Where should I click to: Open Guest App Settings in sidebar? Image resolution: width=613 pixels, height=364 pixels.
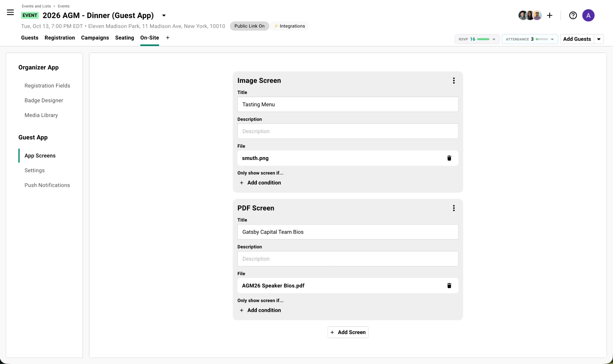coord(35,170)
